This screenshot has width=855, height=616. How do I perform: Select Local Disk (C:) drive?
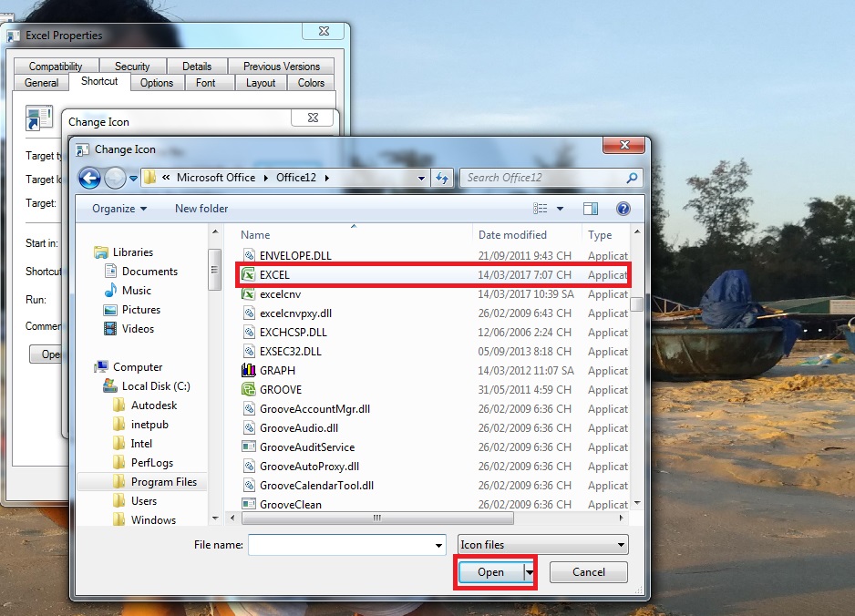click(x=155, y=386)
